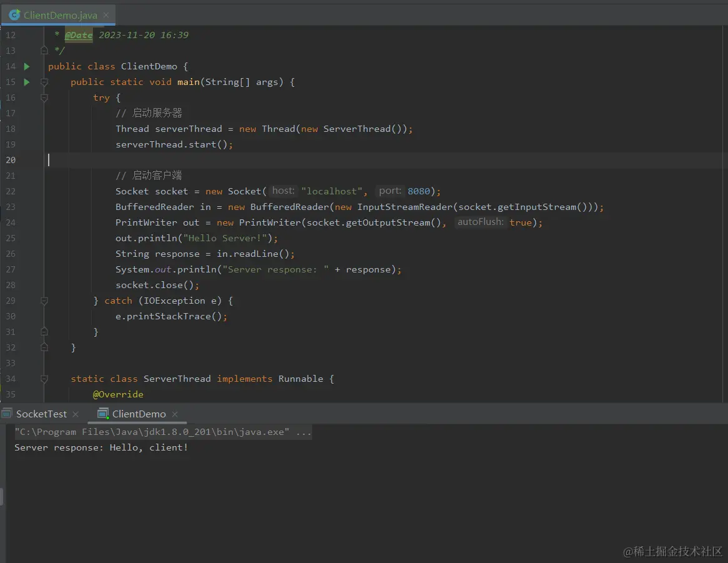Click line number 22 in the gutter
The height and width of the screenshot is (563, 728).
click(x=11, y=191)
